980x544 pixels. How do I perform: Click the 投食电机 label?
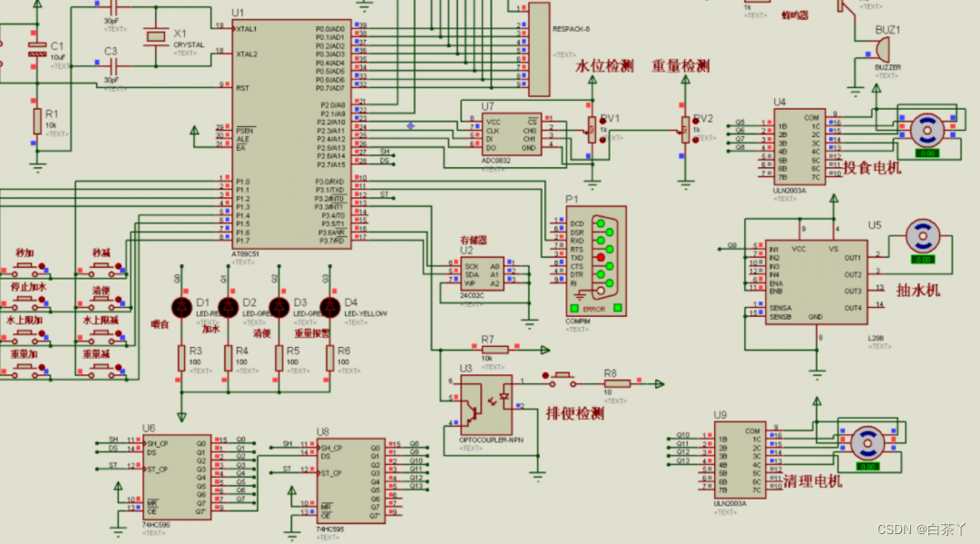(873, 168)
